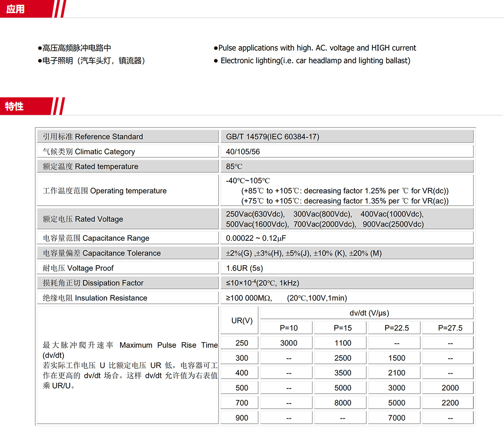
Task: Select the 300Vac(800Vdc) voltage entry
Action: click(323, 214)
